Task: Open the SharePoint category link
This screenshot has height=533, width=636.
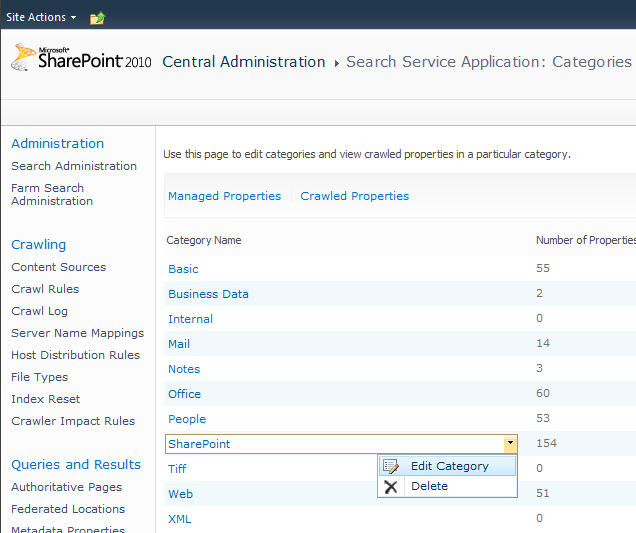Action: click(x=199, y=444)
